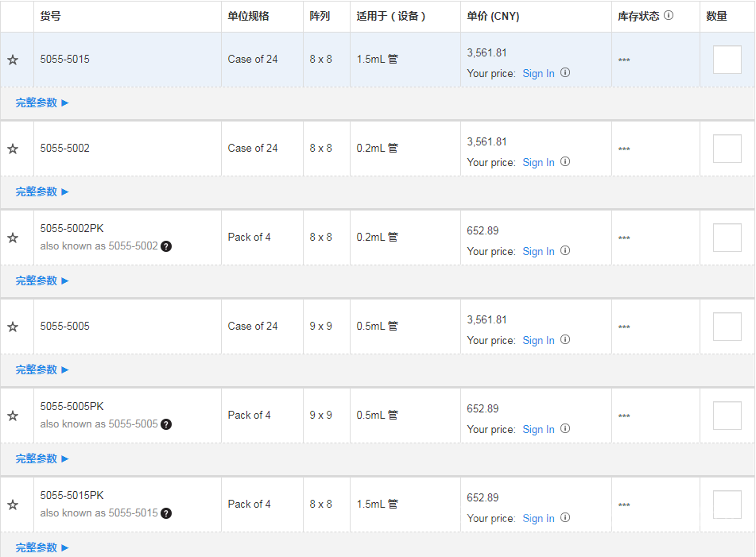Click price info icon for 5055-5005 row
The height and width of the screenshot is (557, 756).
[565, 339]
